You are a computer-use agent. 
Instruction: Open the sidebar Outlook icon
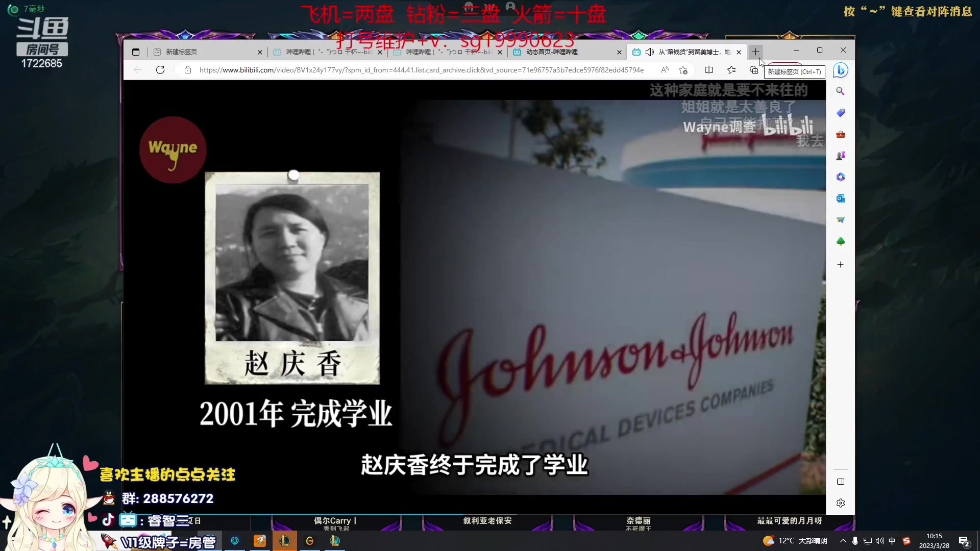840,198
